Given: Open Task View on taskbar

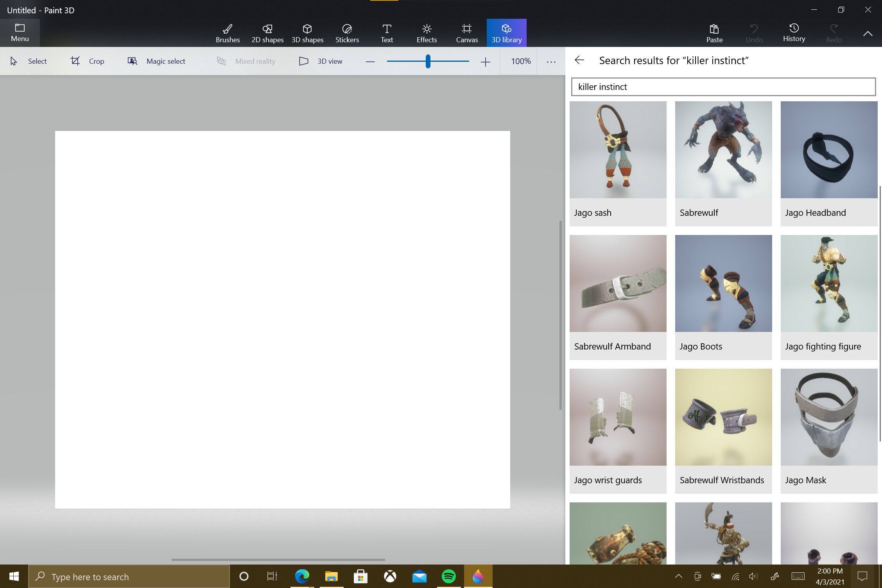Looking at the screenshot, I should click(272, 576).
